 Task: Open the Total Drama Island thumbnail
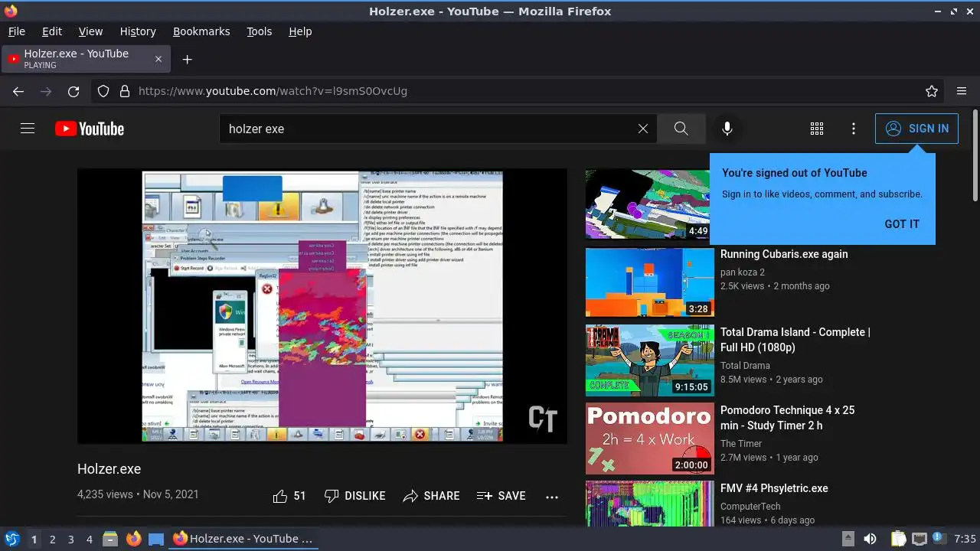coord(650,360)
